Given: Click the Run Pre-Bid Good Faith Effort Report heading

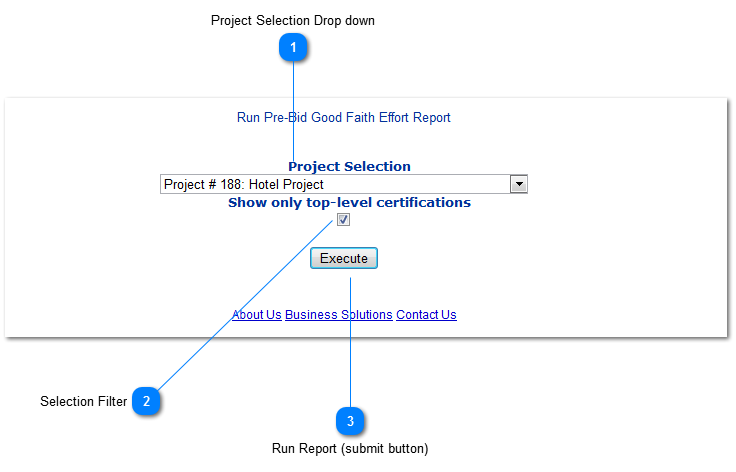Looking at the screenshot, I should pyautogui.click(x=344, y=117).
